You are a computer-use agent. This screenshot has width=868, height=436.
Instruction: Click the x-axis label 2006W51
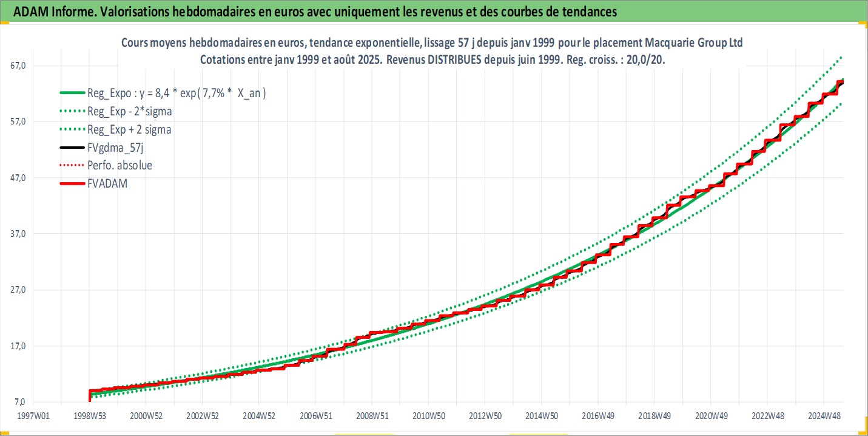(x=315, y=416)
